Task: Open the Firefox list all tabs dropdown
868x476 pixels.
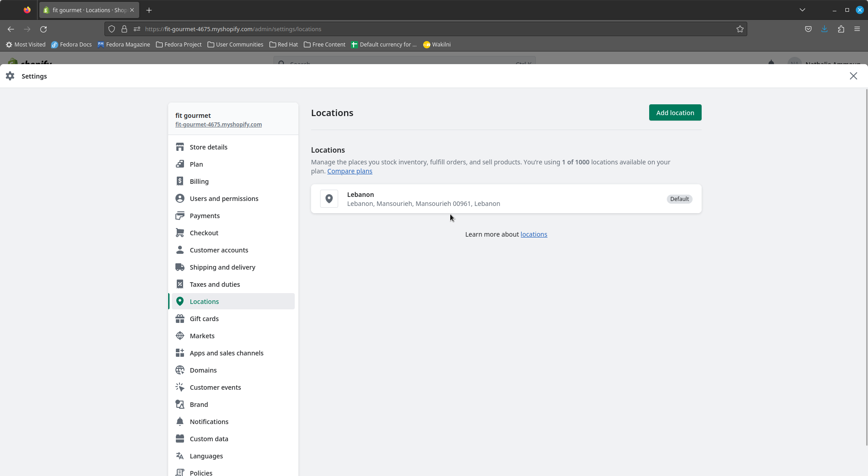Action: pos(802,10)
